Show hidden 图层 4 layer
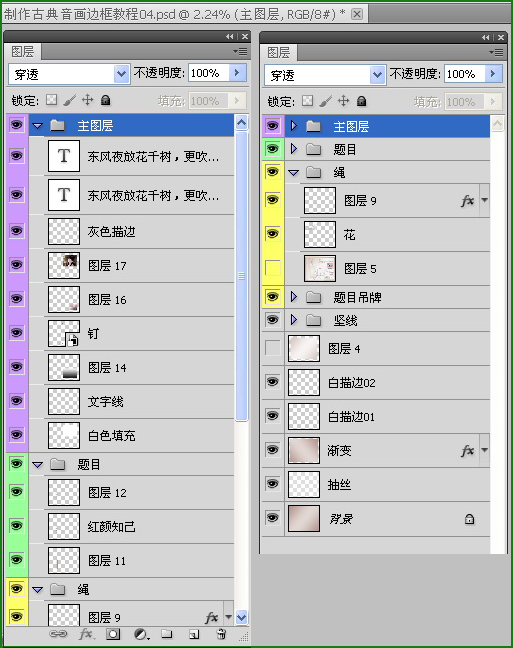 click(272, 348)
